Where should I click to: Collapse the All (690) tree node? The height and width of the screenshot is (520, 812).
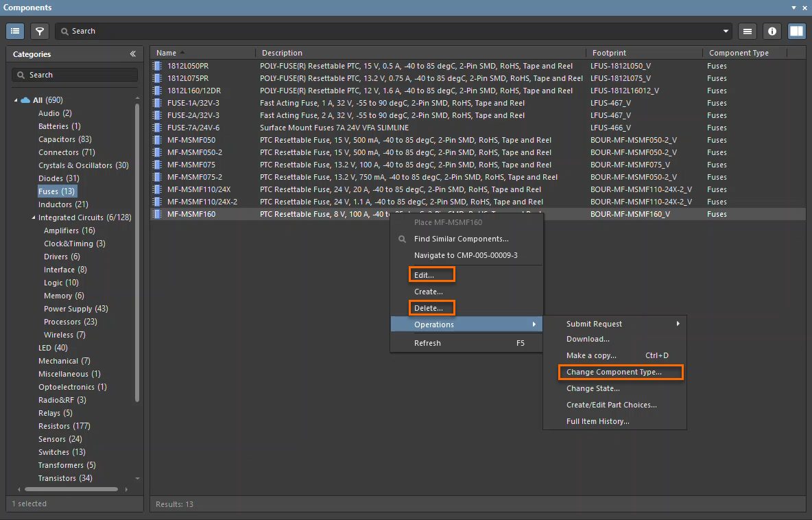tap(16, 100)
